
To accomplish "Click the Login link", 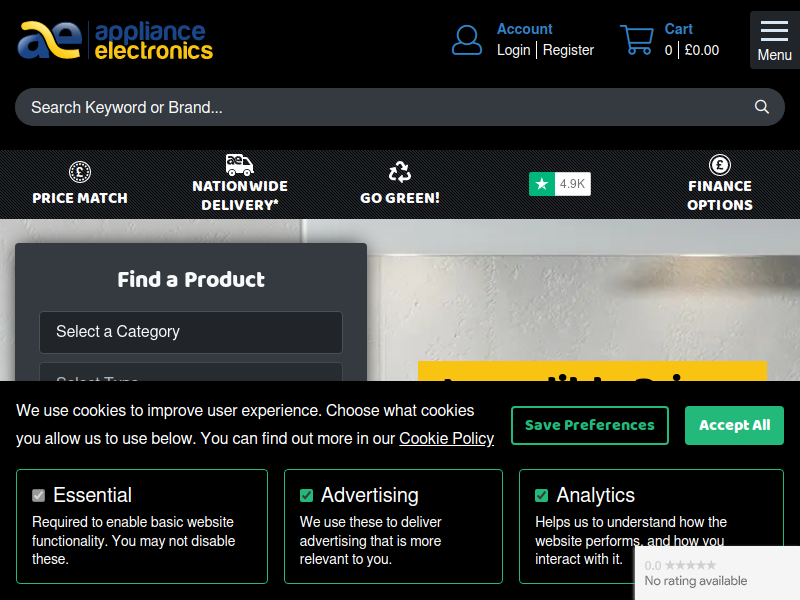I will pos(514,50).
